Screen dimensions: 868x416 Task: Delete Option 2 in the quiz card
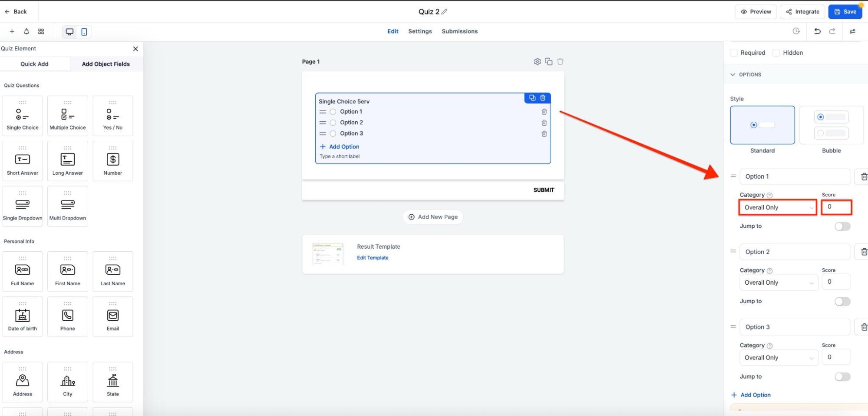tap(544, 123)
